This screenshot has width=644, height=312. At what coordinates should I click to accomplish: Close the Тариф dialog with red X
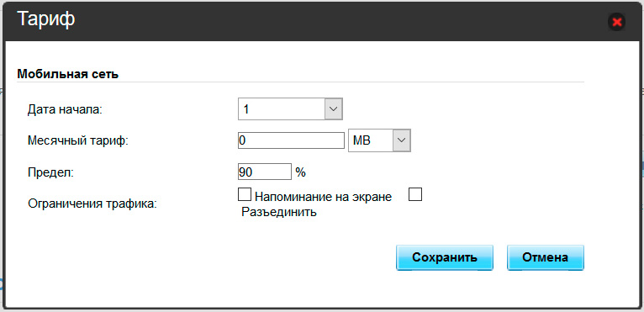pos(616,22)
